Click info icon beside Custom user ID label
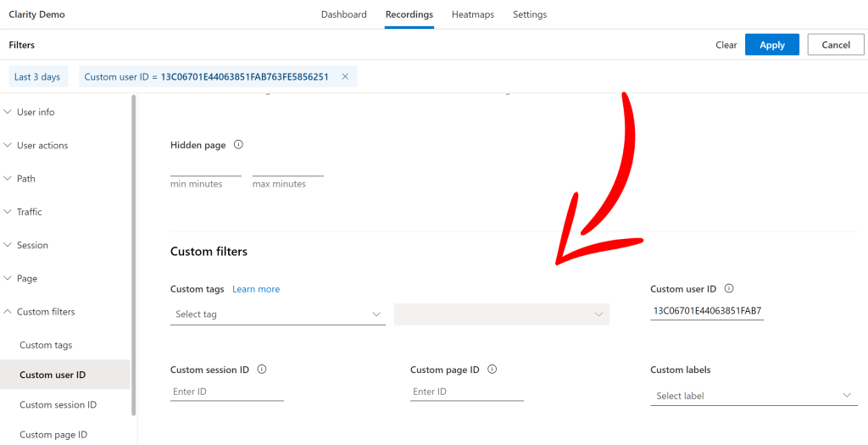 [x=729, y=289]
